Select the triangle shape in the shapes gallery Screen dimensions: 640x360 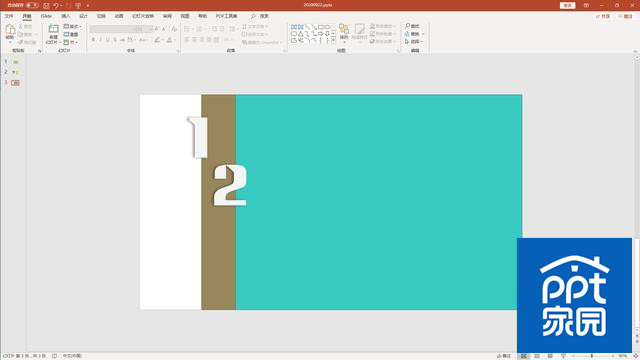point(300,34)
